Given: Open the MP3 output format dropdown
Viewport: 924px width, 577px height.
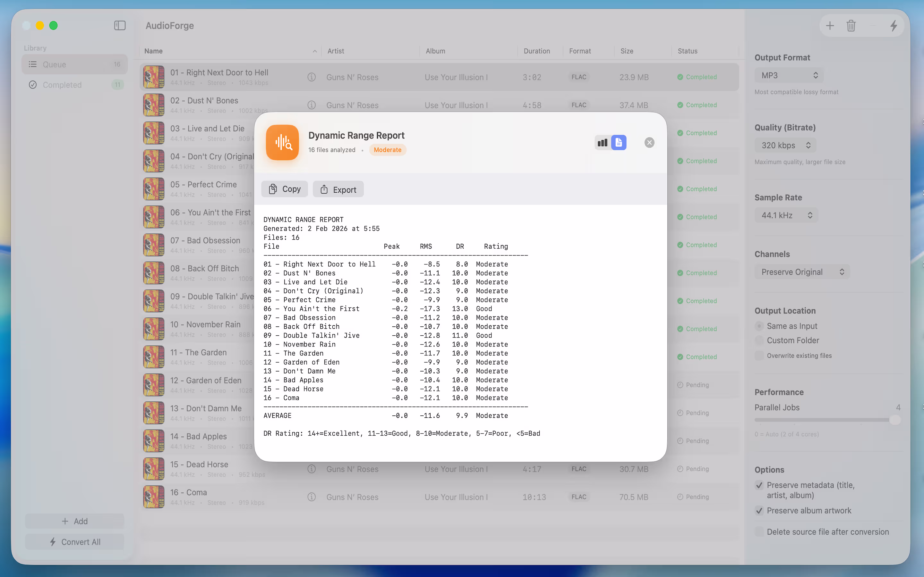Looking at the screenshot, I should (789, 76).
